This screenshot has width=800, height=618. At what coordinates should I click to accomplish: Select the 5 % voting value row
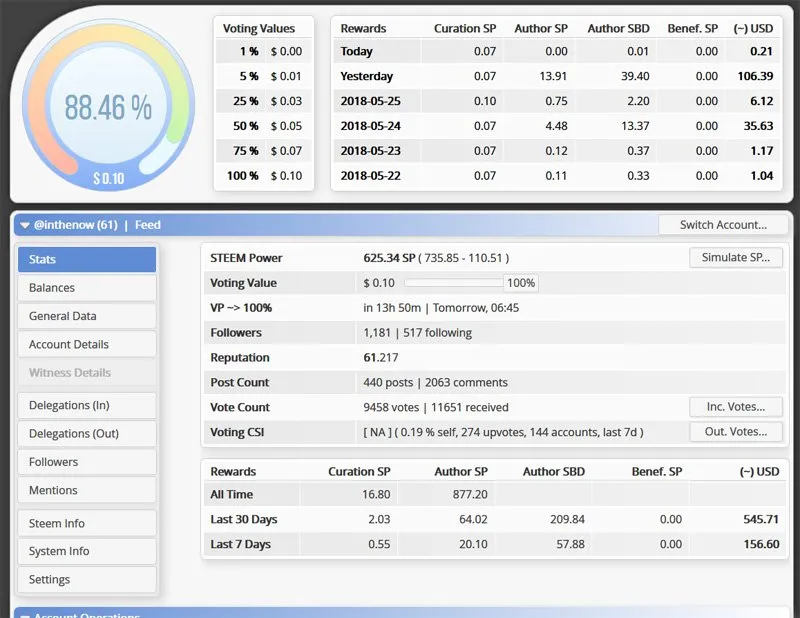263,77
